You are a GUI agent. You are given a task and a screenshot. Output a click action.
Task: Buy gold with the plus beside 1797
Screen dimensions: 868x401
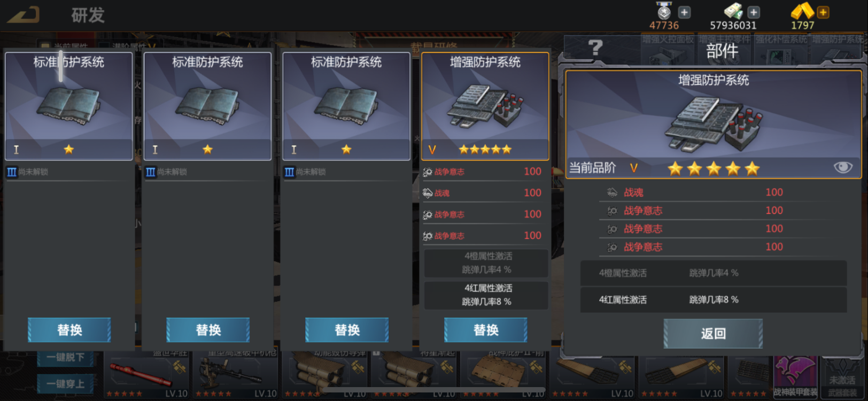click(823, 12)
